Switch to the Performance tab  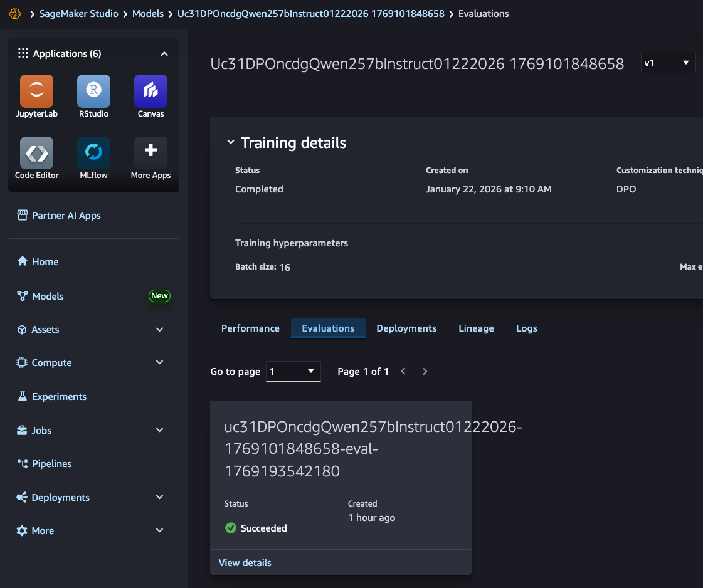click(x=250, y=328)
